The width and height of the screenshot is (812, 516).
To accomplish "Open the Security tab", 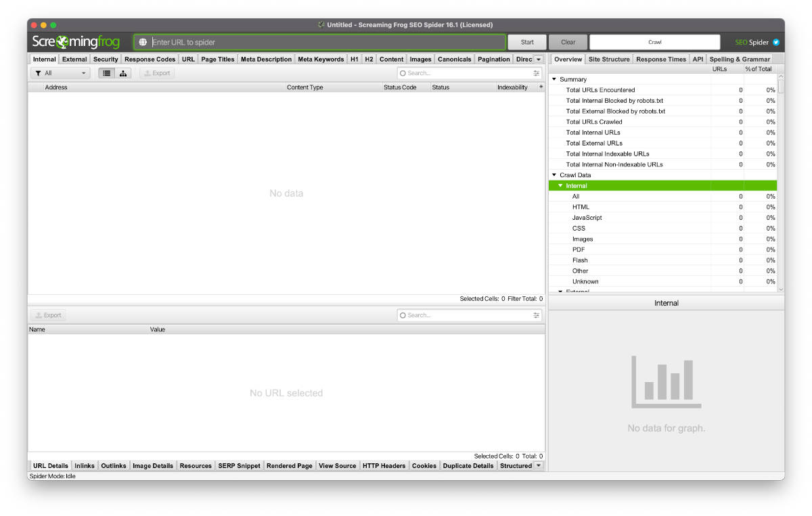I will click(x=106, y=60).
